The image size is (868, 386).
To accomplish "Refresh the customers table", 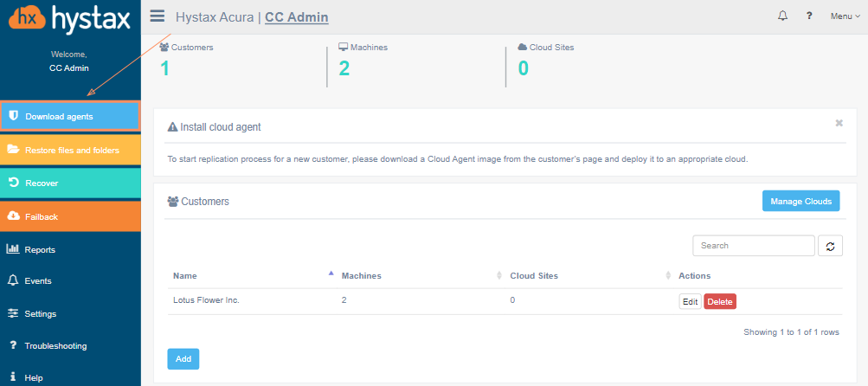I will (x=831, y=246).
